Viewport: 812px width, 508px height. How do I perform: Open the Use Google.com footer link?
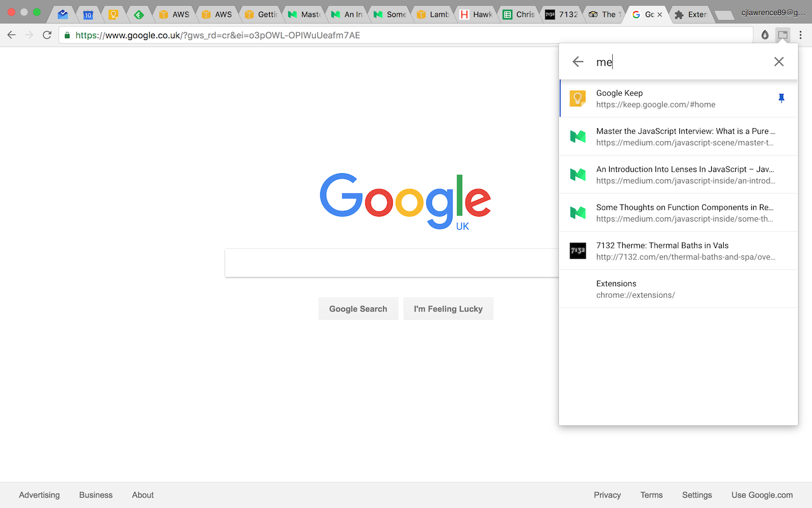click(x=762, y=495)
